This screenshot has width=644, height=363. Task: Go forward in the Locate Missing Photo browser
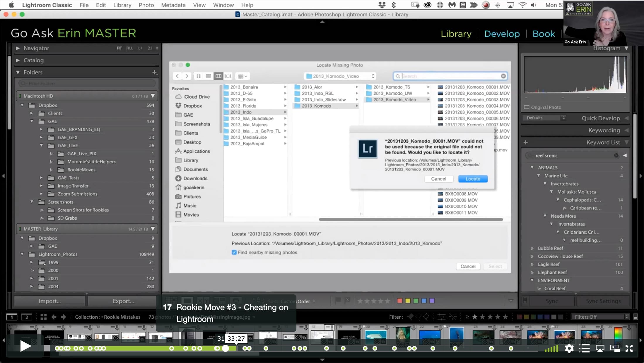coord(187,76)
